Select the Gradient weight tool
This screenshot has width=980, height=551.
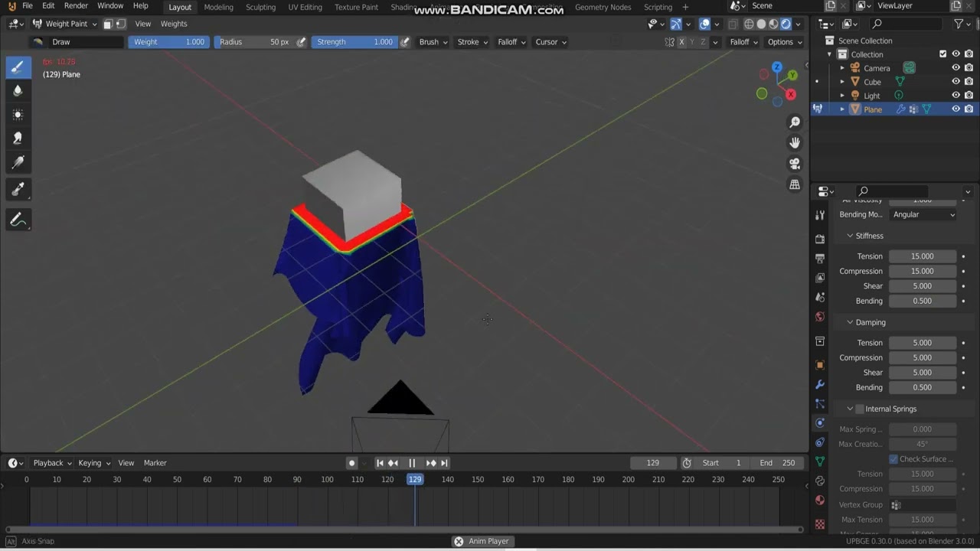[18, 161]
